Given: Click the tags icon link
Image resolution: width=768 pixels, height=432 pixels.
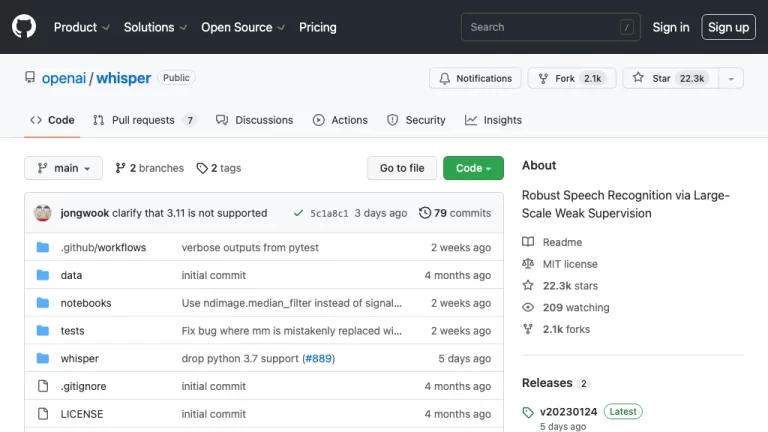Looking at the screenshot, I should (x=202, y=168).
